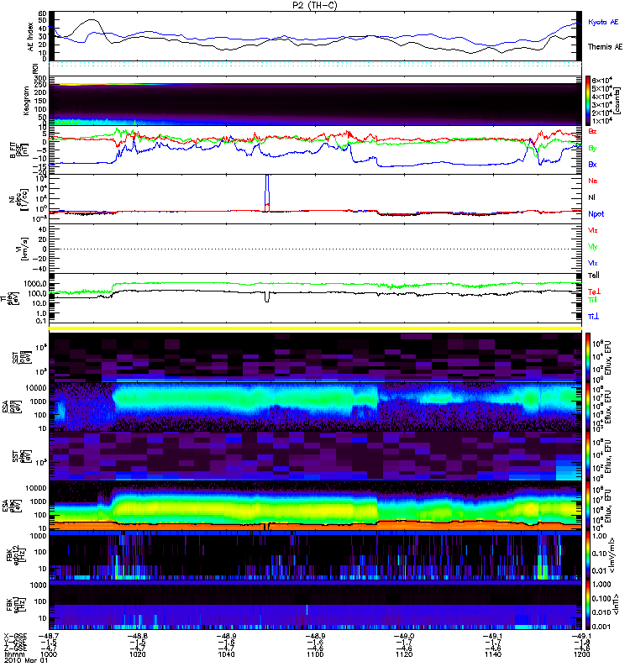Click the X-GSE value -49.0
Viewport: 630px width, 672px height.
coord(404,636)
